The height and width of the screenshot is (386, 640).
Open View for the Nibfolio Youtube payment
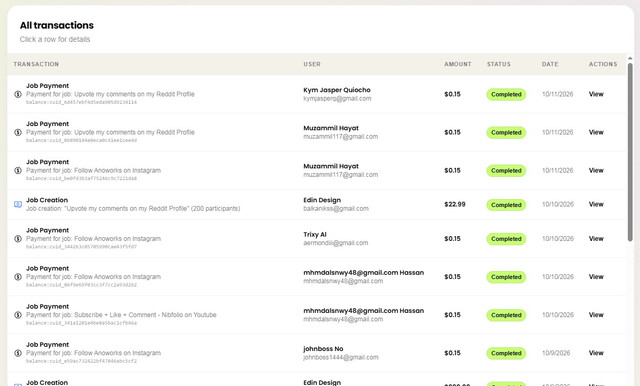pos(596,315)
